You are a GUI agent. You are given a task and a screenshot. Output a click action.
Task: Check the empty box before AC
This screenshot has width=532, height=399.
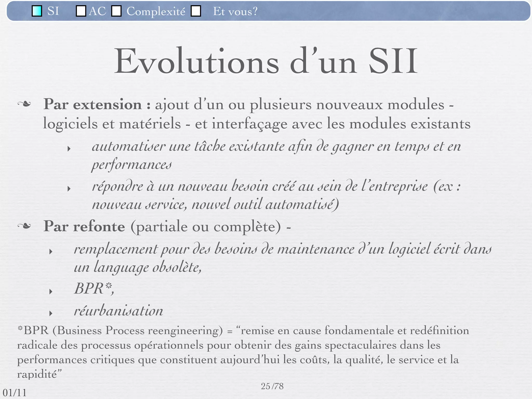coord(81,11)
